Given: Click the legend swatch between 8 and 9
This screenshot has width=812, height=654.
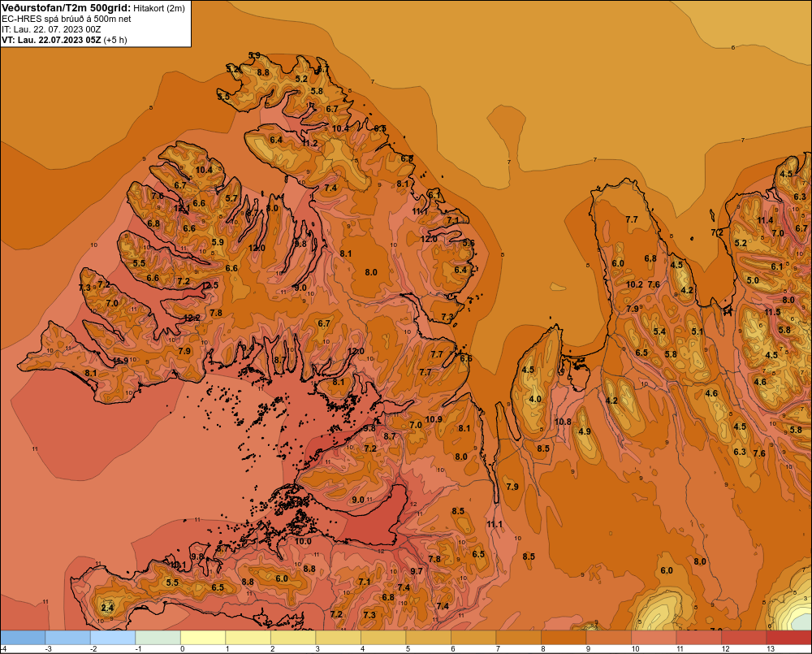Looking at the screenshot, I should click(x=564, y=638).
